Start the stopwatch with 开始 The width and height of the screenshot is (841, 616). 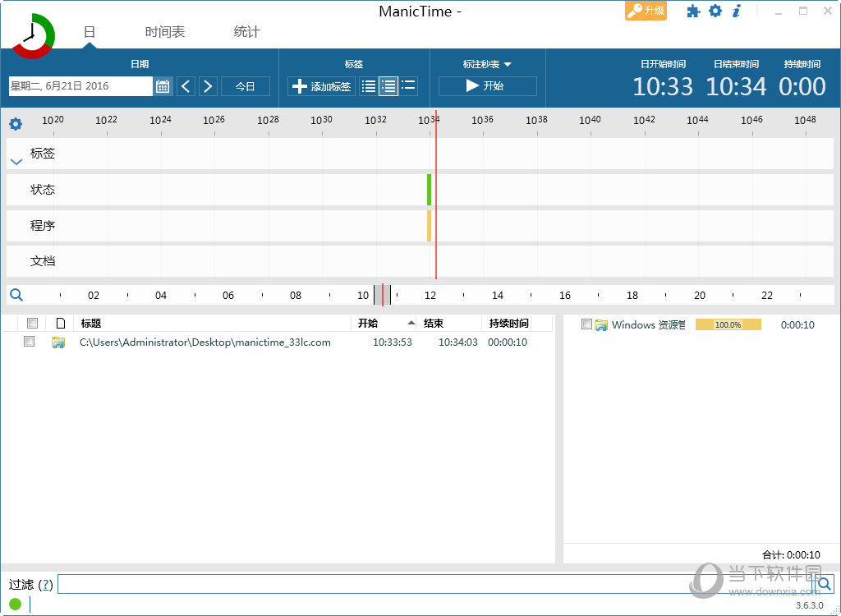coord(487,86)
